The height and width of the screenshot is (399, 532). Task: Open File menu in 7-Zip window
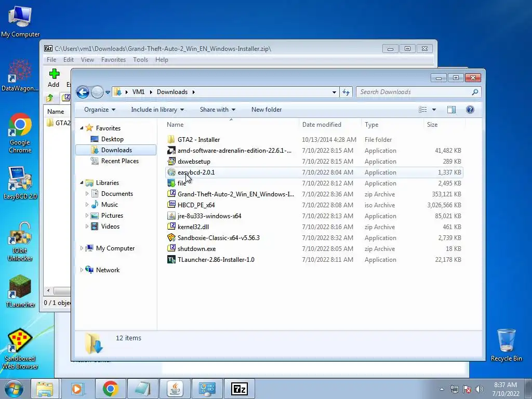coord(51,60)
